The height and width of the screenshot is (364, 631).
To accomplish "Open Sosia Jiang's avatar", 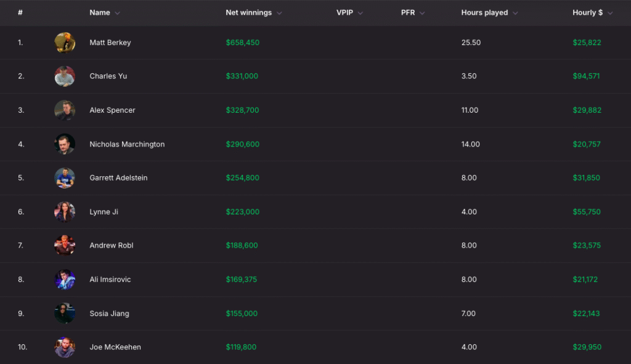I will (x=65, y=313).
